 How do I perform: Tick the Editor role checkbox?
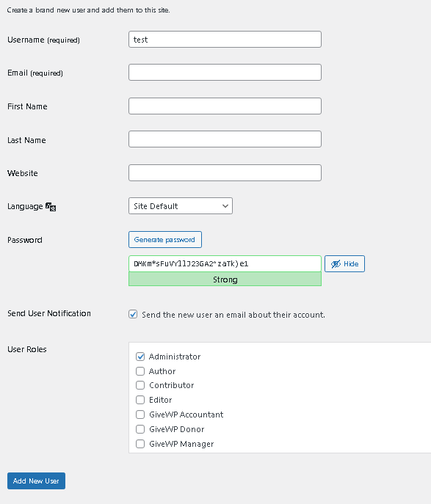point(140,400)
